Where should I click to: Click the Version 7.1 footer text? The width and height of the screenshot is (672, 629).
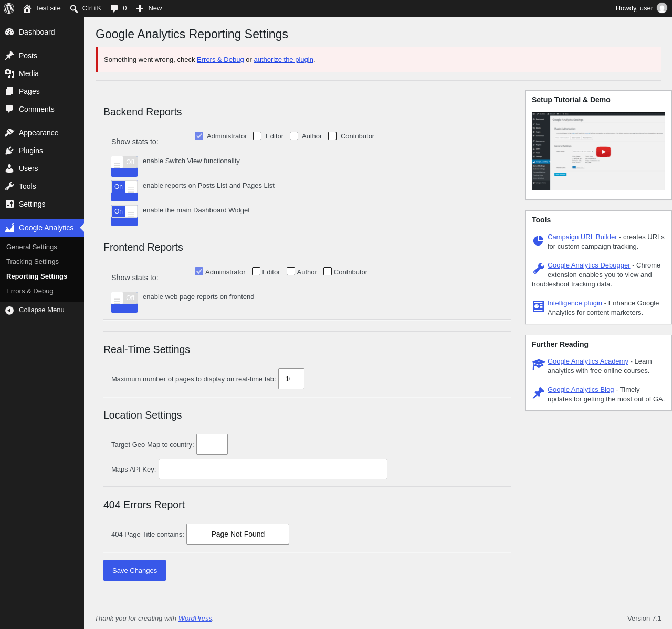pos(644,619)
